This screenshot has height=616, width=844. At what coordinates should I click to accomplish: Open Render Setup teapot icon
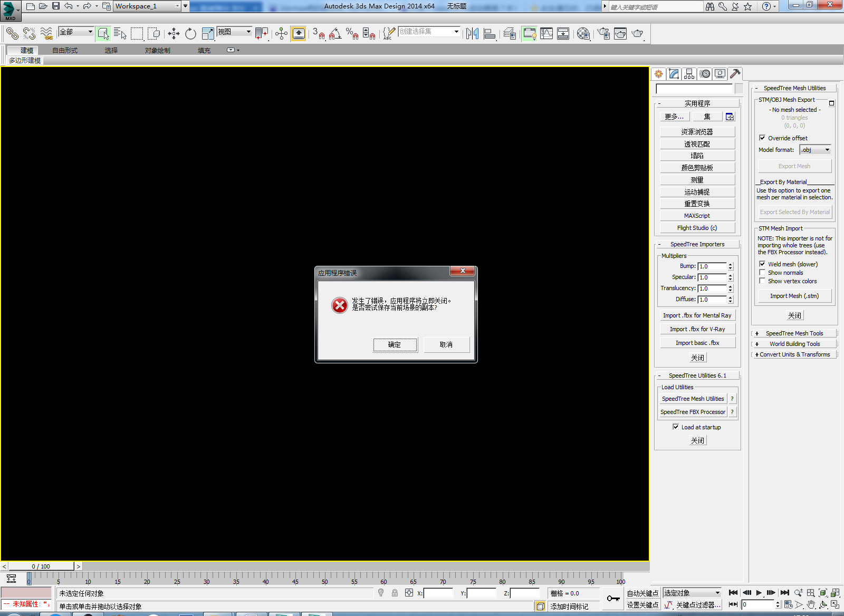(603, 34)
